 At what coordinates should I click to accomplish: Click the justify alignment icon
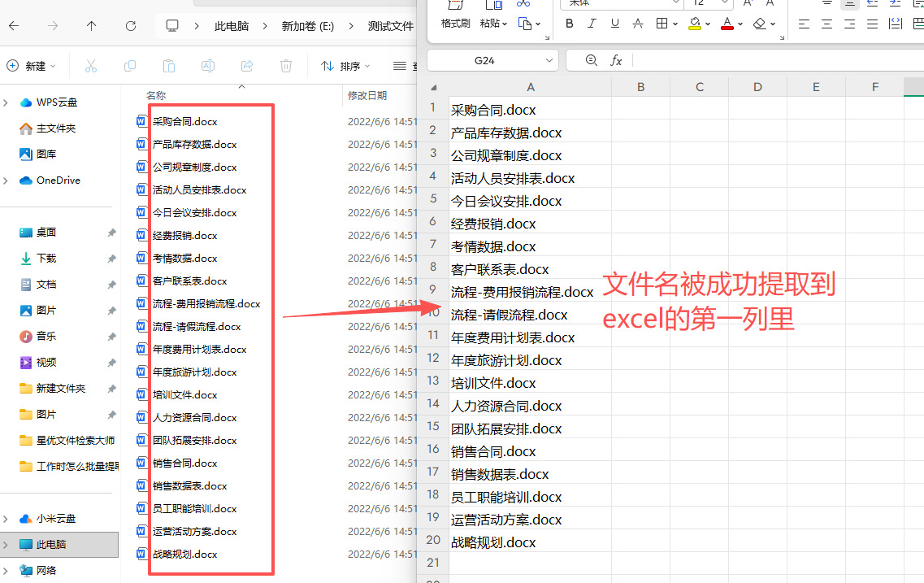(x=873, y=24)
